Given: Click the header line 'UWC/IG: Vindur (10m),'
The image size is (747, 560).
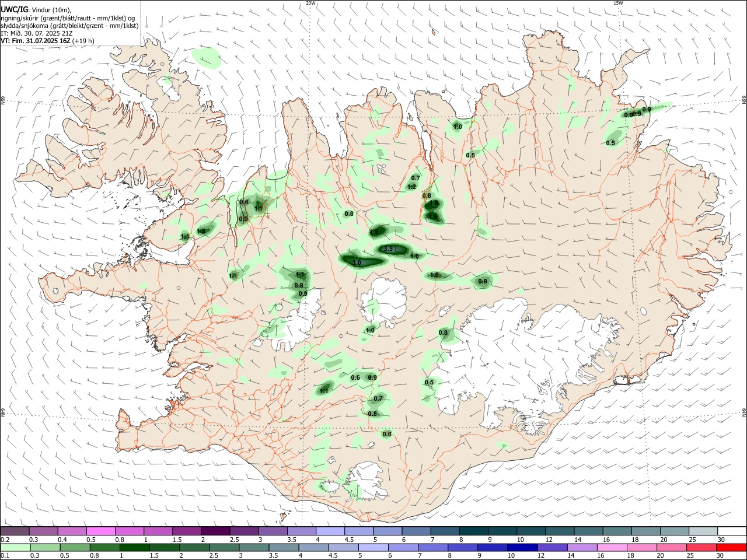Looking at the screenshot, I should click(36, 9).
